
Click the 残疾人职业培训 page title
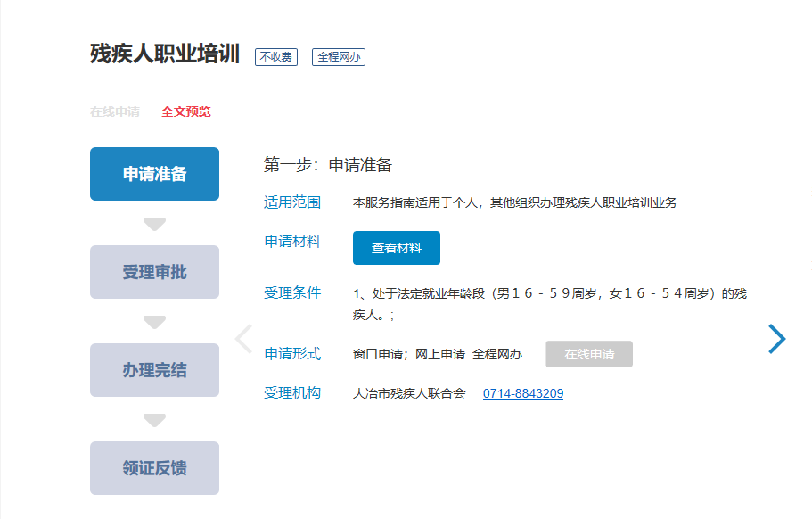[165, 54]
